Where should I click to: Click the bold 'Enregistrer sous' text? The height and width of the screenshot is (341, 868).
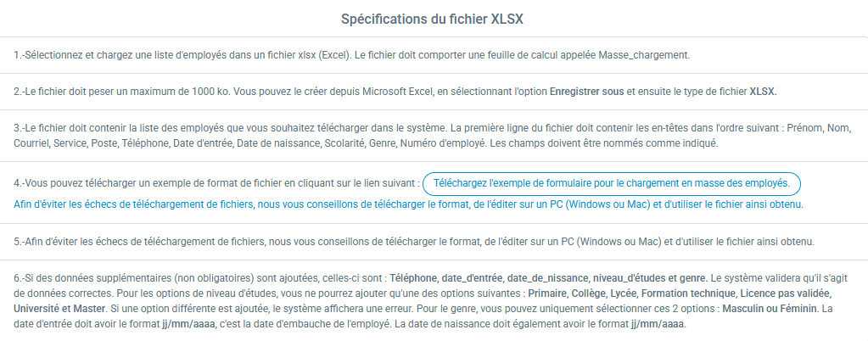[587, 92]
